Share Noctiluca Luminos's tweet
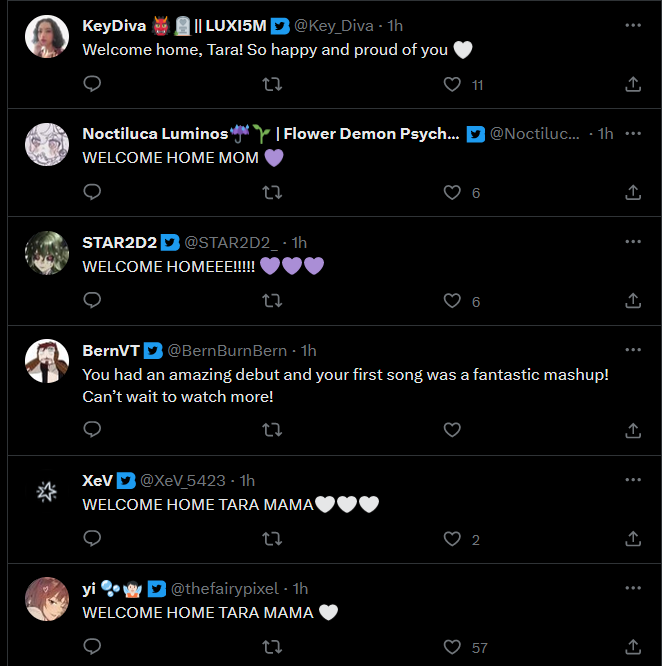Image resolution: width=662 pixels, height=666 pixels. (x=632, y=192)
